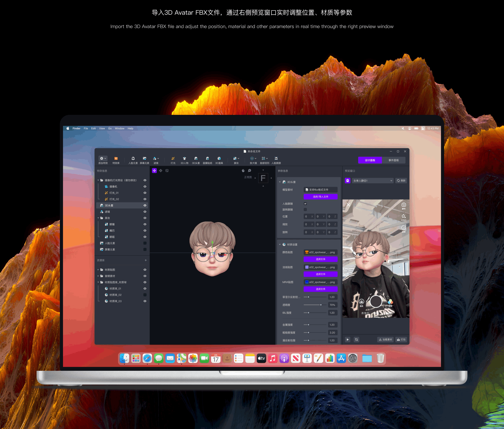Click the purple camera icon in preview panel
This screenshot has width=504, height=429.
348,181
